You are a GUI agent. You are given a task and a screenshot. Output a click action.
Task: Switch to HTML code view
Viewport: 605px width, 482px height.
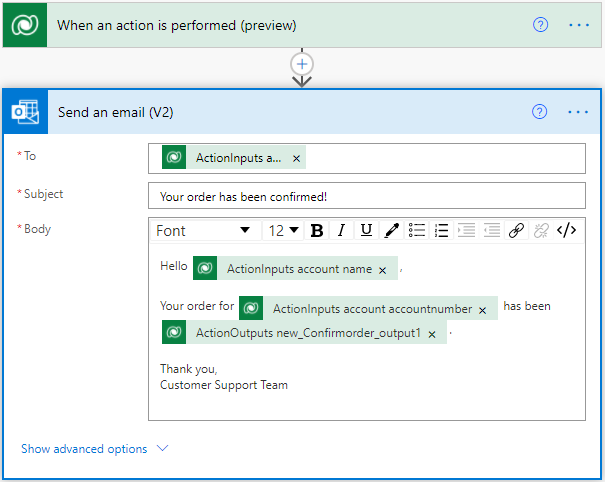[566, 231]
